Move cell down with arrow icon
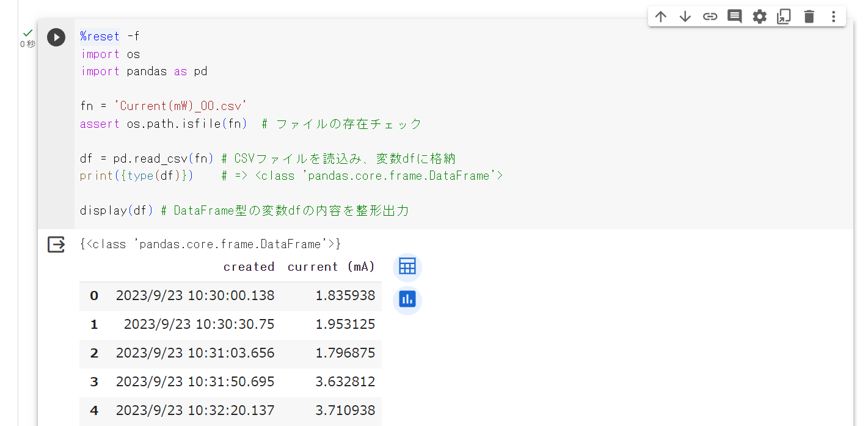This screenshot has height=426, width=868. [x=685, y=17]
